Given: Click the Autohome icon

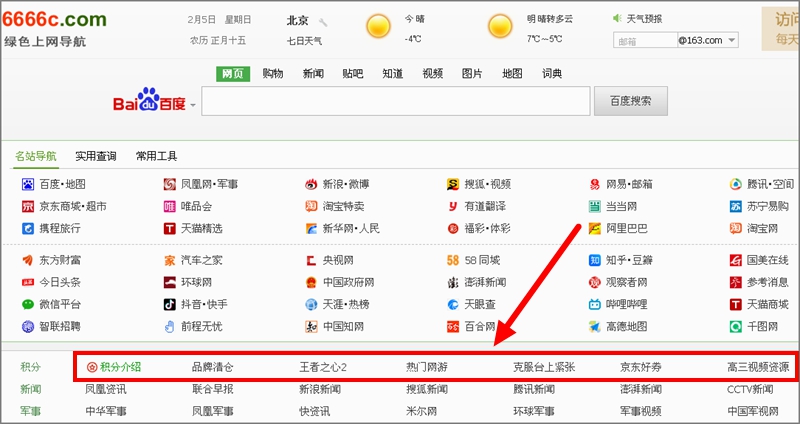Looking at the screenshot, I should point(169,260).
